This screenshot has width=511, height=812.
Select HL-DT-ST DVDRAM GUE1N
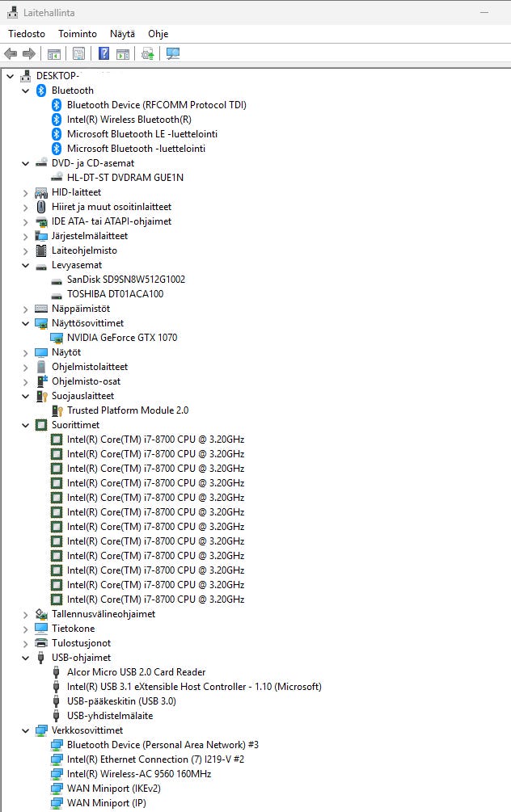point(125,178)
